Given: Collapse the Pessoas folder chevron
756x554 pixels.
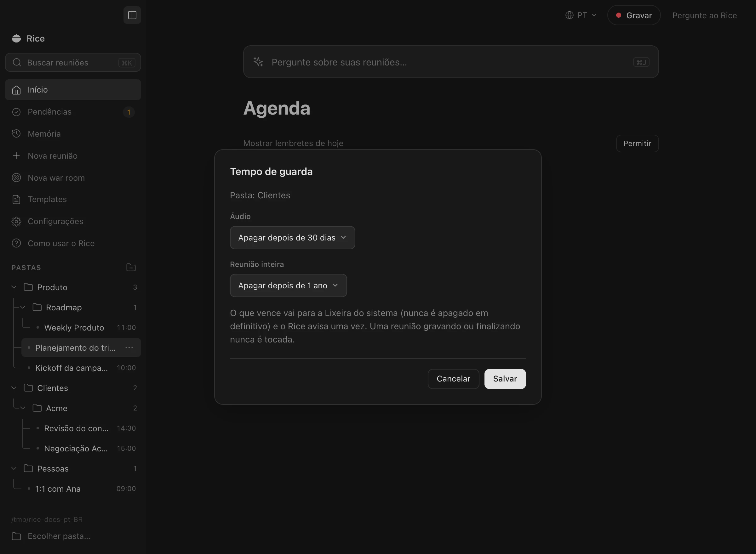Looking at the screenshot, I should click(14, 468).
